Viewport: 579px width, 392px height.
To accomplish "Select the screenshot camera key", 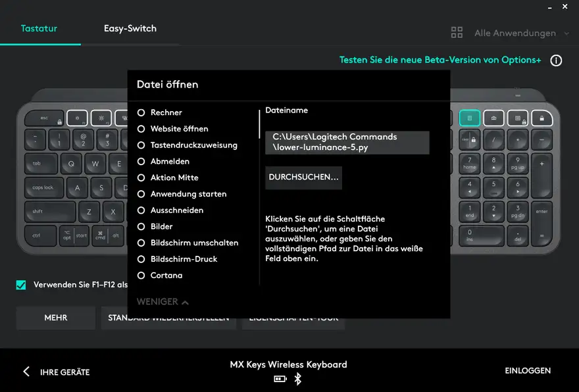I will point(493,118).
